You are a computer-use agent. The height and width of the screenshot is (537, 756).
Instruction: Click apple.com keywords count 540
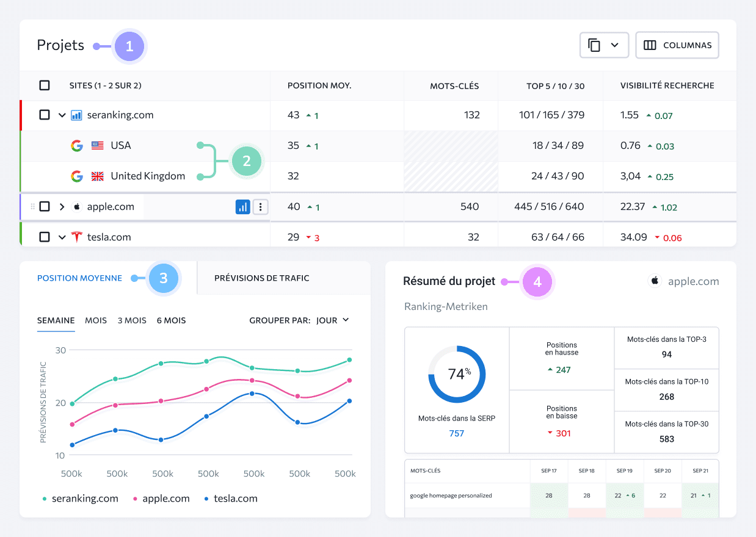[x=470, y=206]
